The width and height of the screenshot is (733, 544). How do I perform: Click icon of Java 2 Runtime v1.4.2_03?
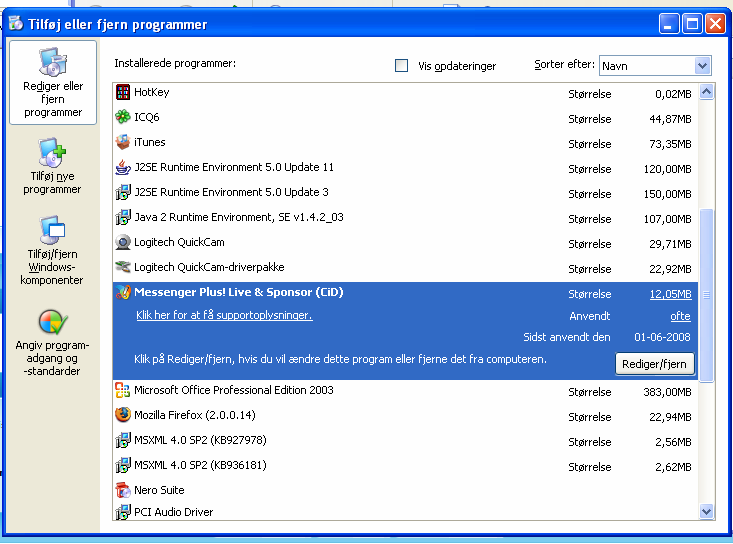click(x=123, y=217)
